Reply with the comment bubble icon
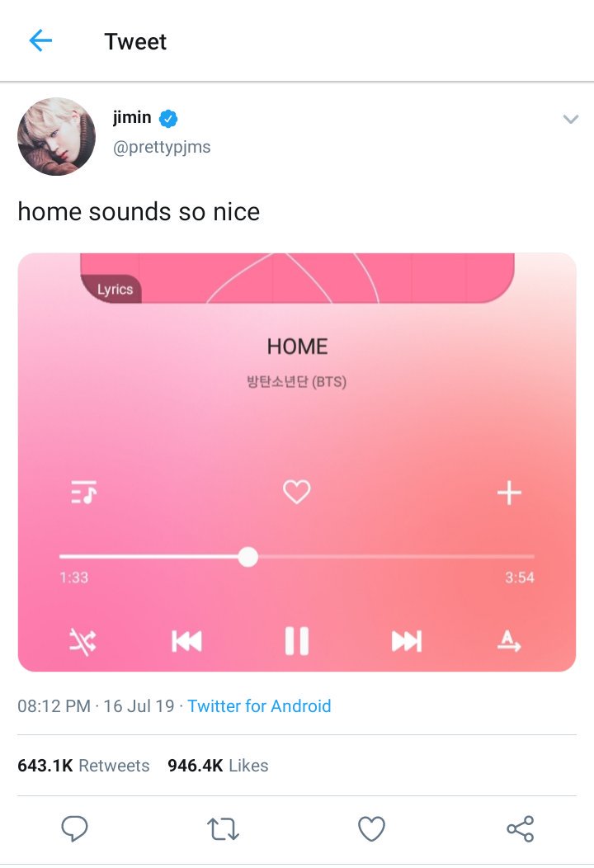The height and width of the screenshot is (868, 594). 74,828
